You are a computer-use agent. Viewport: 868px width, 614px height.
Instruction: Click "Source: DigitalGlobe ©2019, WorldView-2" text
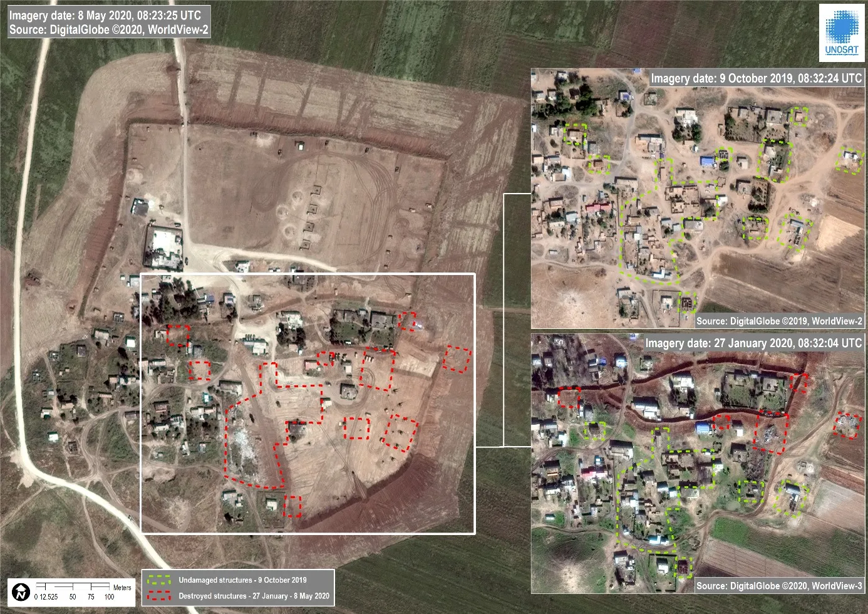779,321
